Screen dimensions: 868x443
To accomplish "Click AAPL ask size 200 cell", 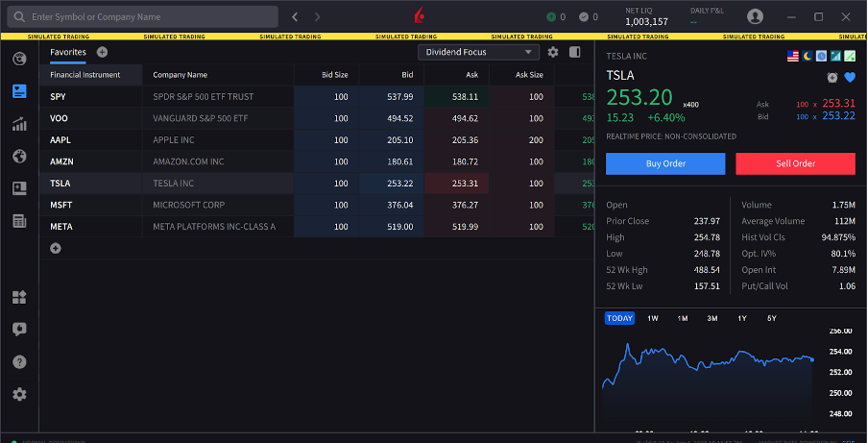I will pos(521,140).
